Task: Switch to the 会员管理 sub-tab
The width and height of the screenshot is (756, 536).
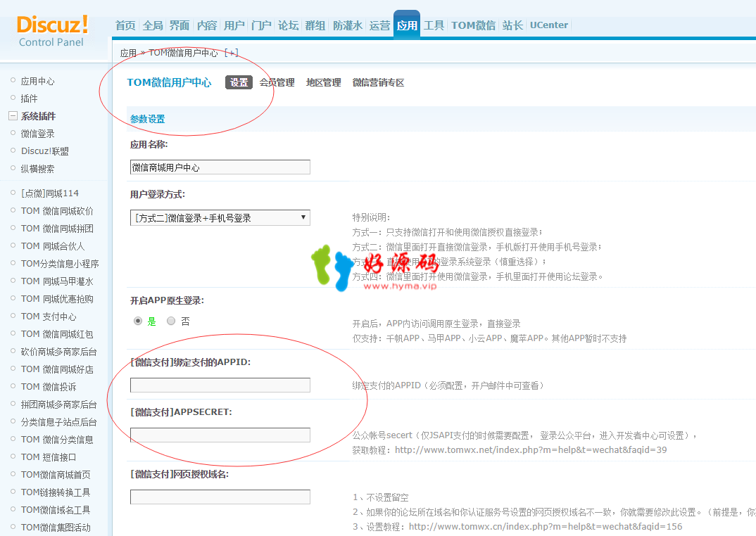Action: coord(277,82)
